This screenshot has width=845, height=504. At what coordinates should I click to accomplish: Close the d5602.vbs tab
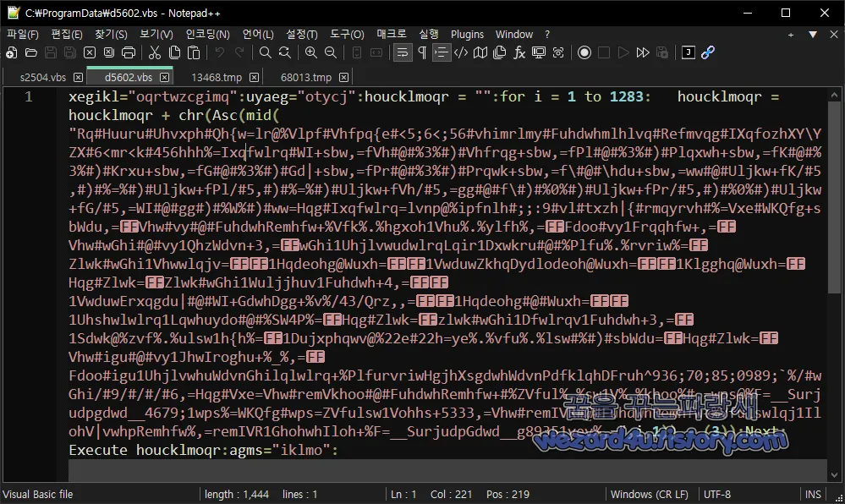164,78
